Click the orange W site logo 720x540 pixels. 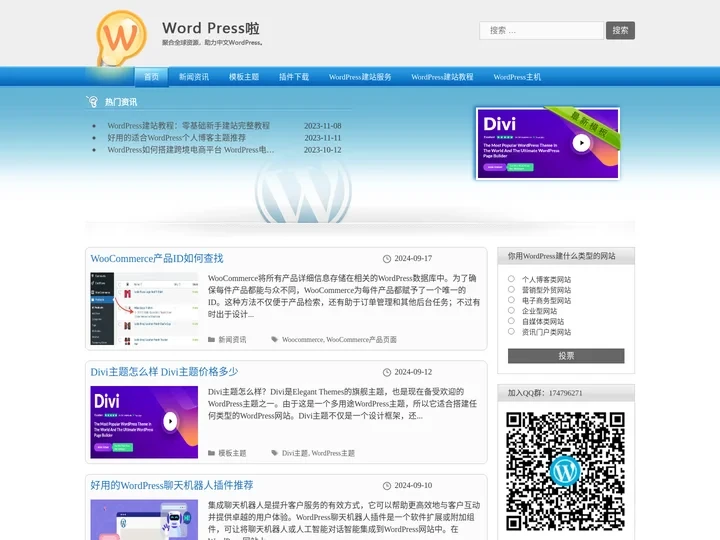(122, 39)
